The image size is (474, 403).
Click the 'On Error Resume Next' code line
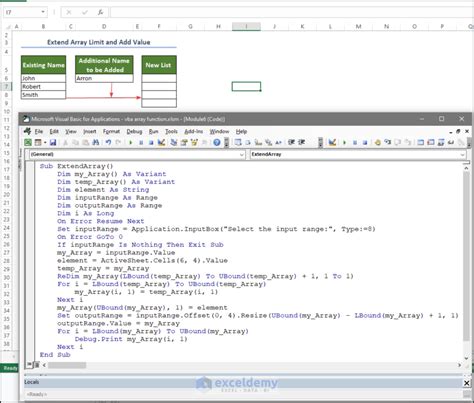click(100, 221)
